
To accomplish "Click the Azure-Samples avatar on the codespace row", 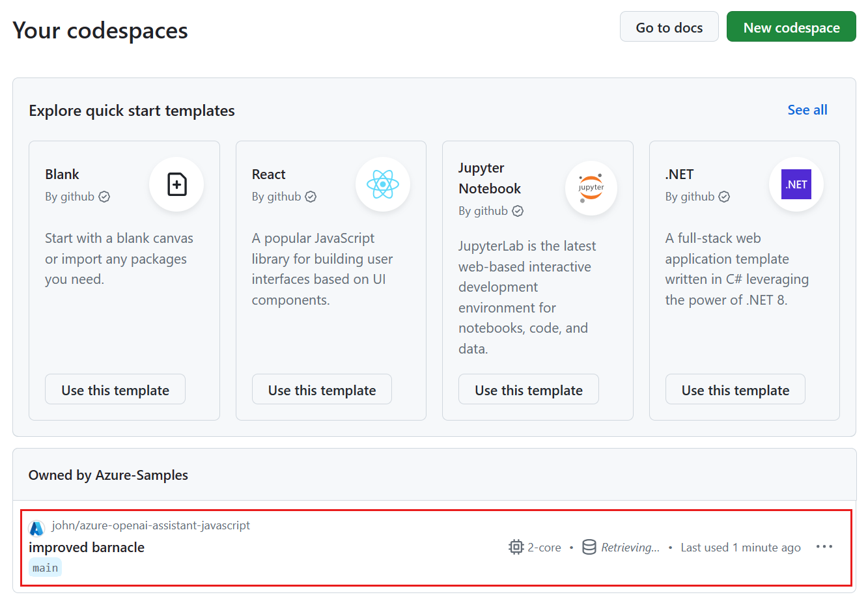I will coord(37,525).
